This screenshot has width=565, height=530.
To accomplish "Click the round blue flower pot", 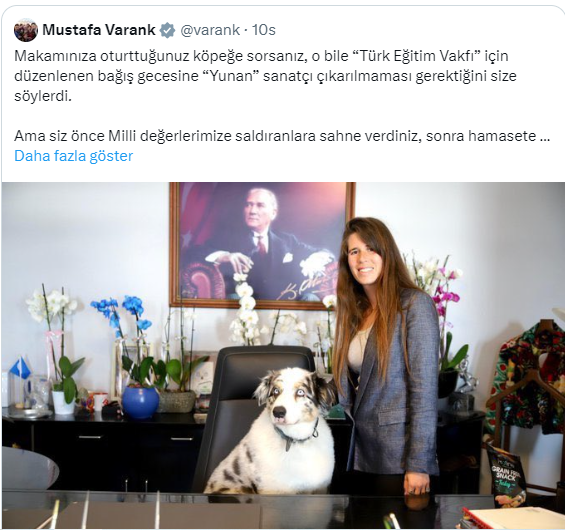I will 140,402.
